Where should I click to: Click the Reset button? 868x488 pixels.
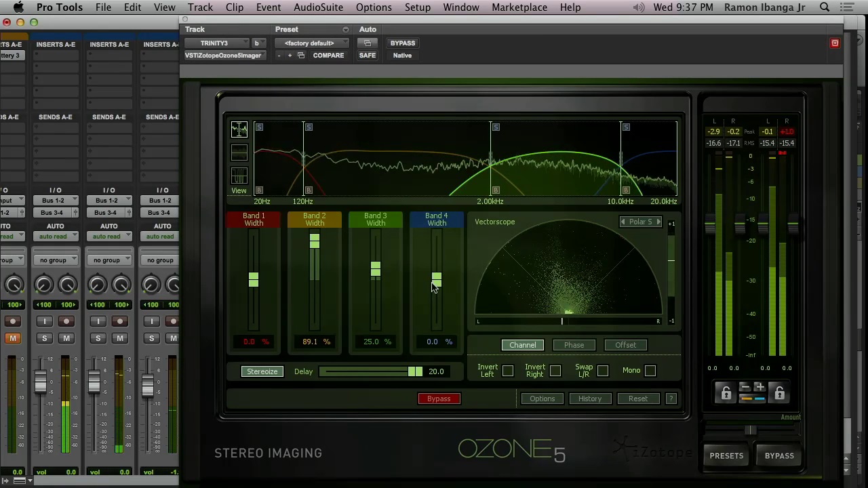(x=638, y=399)
